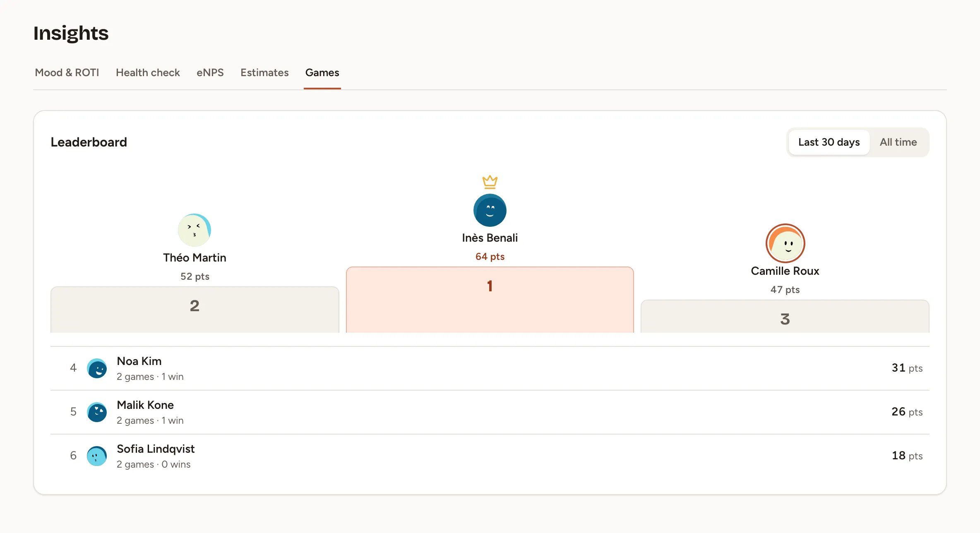The height and width of the screenshot is (533, 980).
Task: Click Sofia Lindqvist's 18 pts value
Action: [907, 456]
